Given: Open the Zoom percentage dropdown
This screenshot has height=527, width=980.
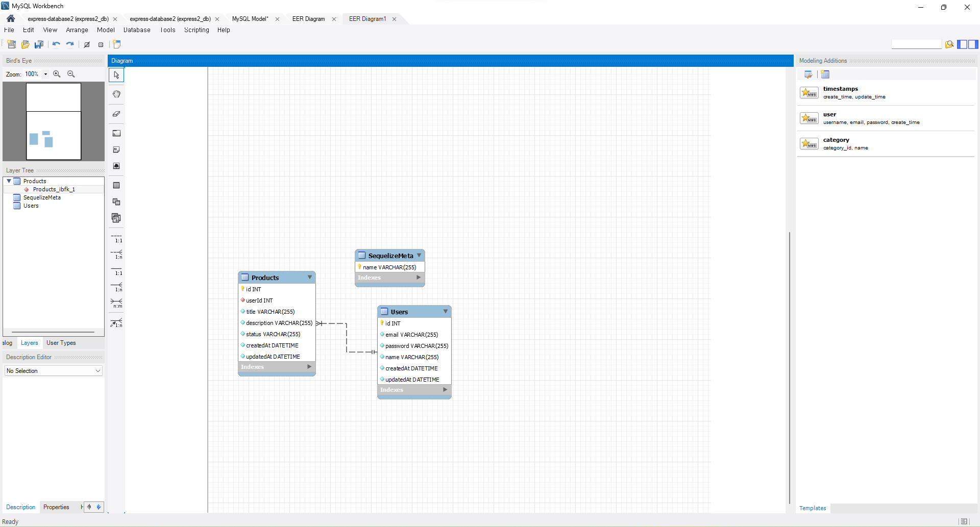Looking at the screenshot, I should coord(45,74).
